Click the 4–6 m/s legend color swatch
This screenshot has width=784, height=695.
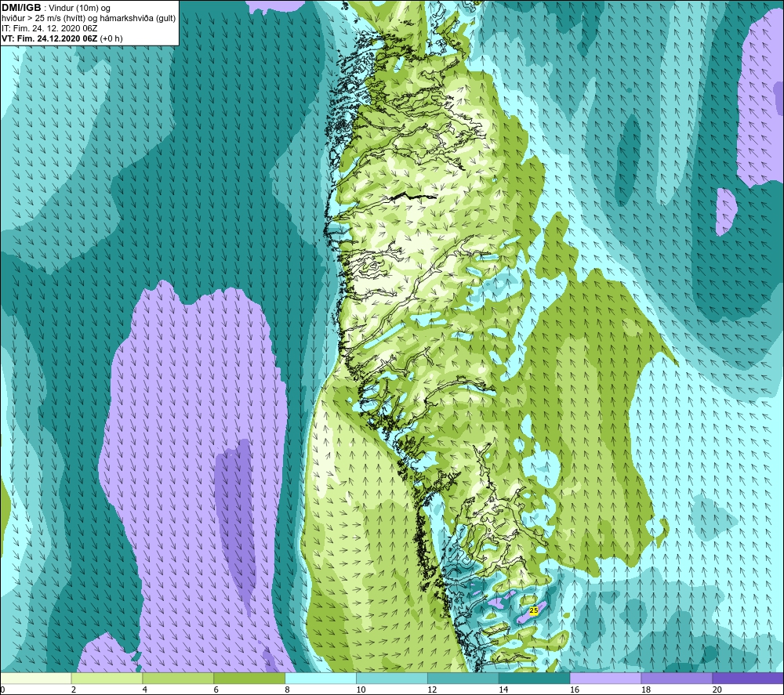point(178,678)
